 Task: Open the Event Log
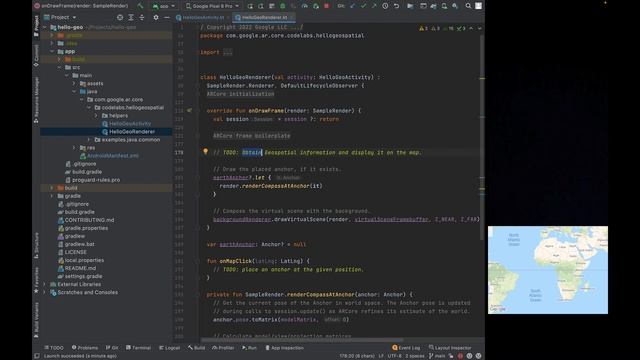(406, 348)
